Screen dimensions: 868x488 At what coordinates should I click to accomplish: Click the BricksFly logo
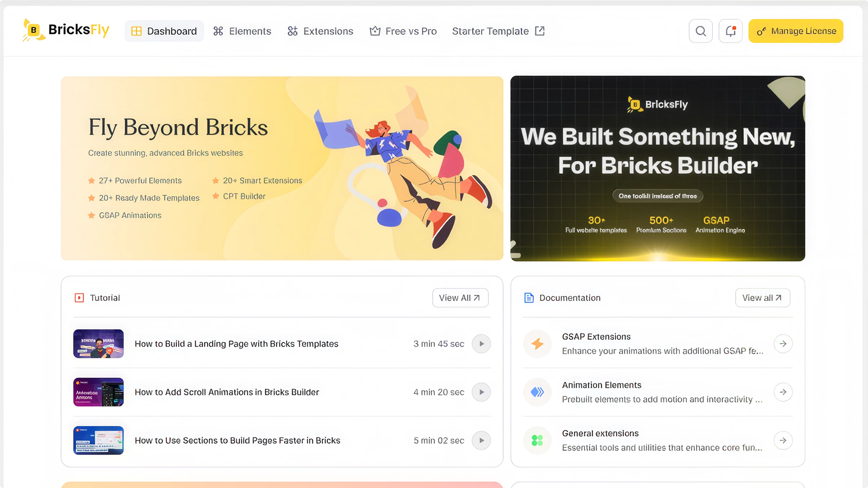tap(66, 30)
